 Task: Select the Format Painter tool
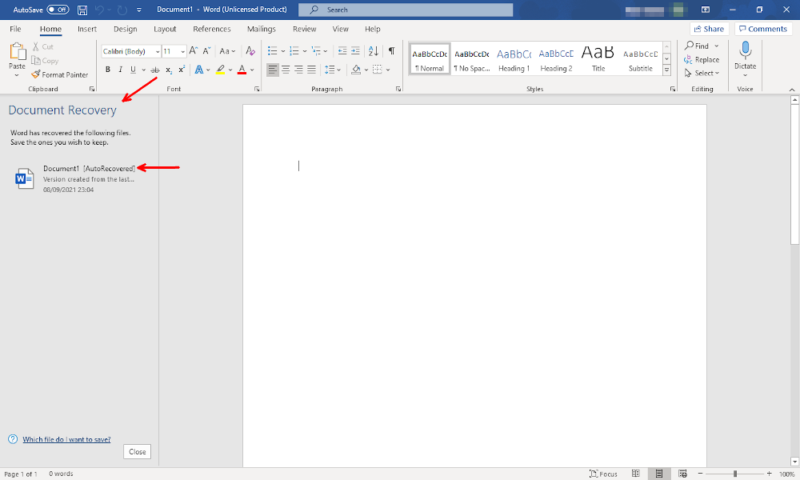[x=60, y=74]
